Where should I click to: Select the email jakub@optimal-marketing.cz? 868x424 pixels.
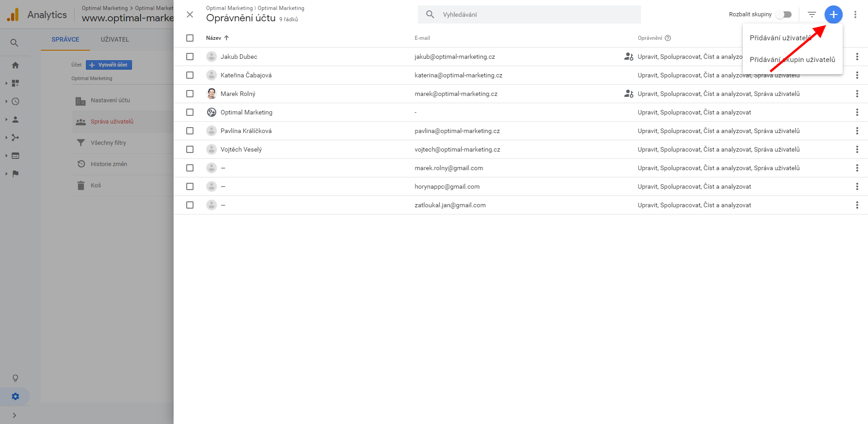(455, 57)
